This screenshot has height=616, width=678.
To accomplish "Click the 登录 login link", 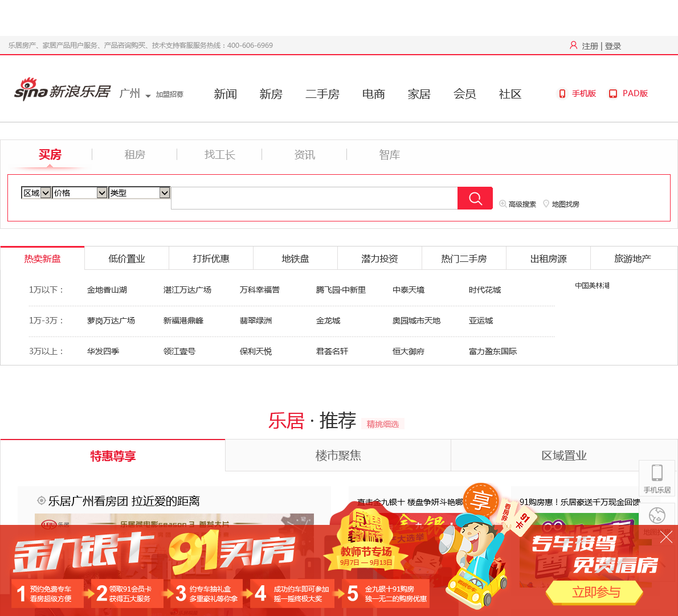I will pos(612,46).
